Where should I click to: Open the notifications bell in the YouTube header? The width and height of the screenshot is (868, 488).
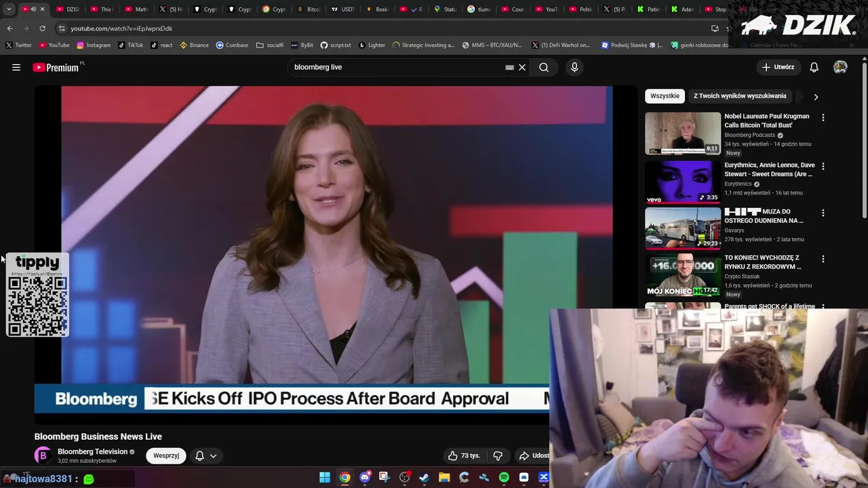click(814, 67)
